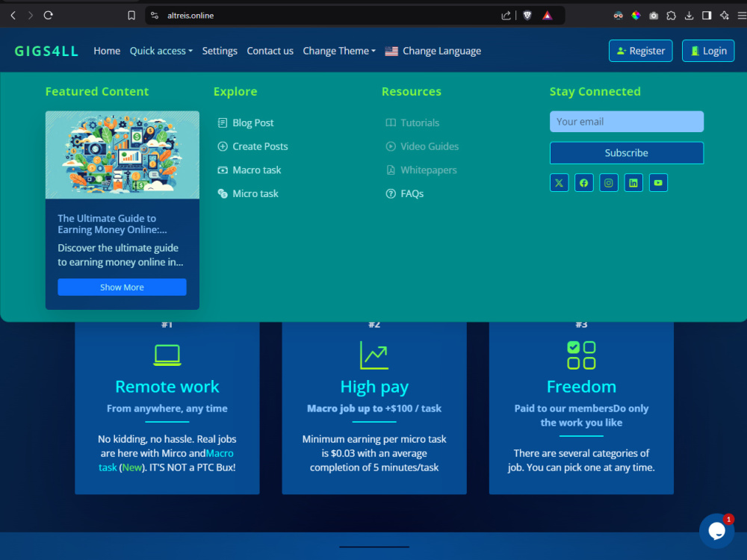
Task: Click the chart icon on High pay card
Action: [x=374, y=355]
